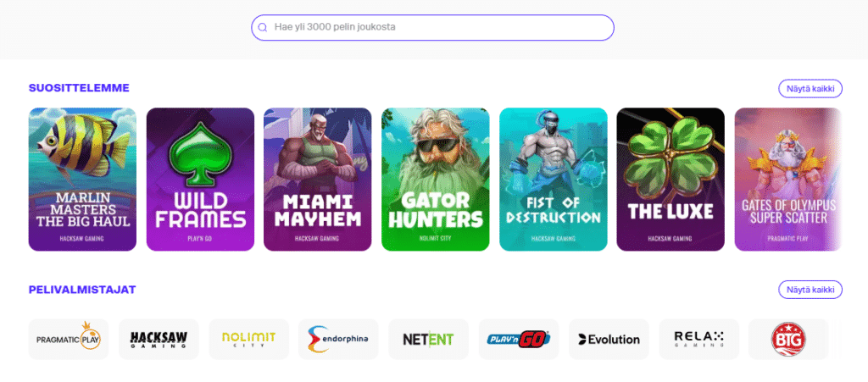
Task: Open Marlin Masters The Big Haul game
Action: click(82, 180)
